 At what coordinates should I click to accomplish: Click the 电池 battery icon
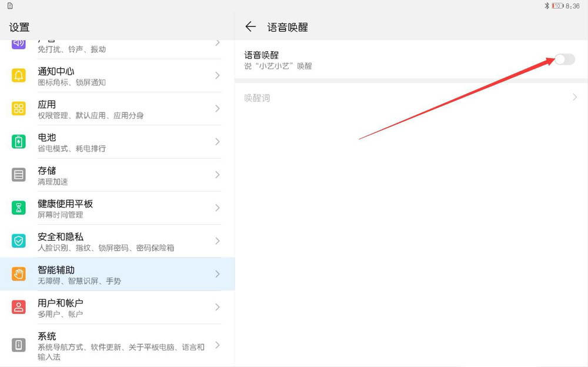point(18,142)
